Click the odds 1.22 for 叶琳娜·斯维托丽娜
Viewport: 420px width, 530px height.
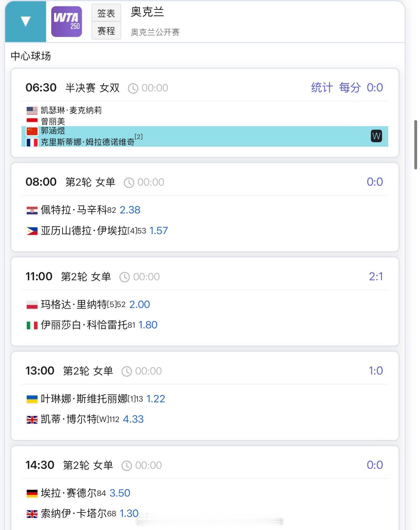156,399
